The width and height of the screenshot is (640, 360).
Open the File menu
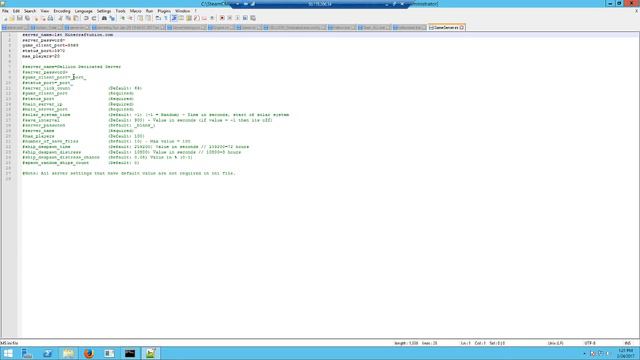coord(5,11)
